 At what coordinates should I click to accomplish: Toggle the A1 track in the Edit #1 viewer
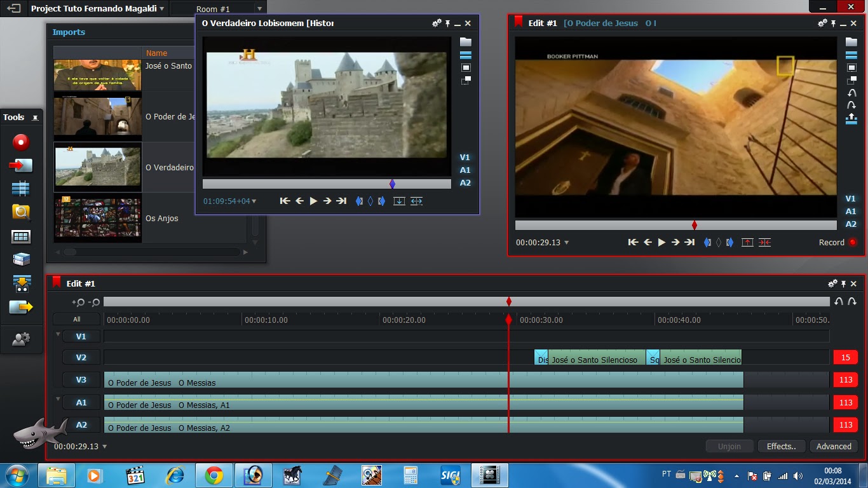click(851, 212)
